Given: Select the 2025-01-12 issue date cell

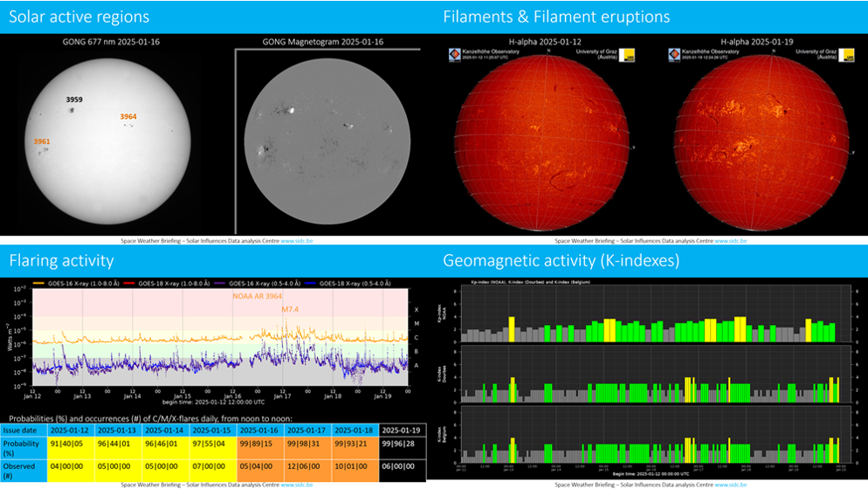Looking at the screenshot, I should (72, 430).
